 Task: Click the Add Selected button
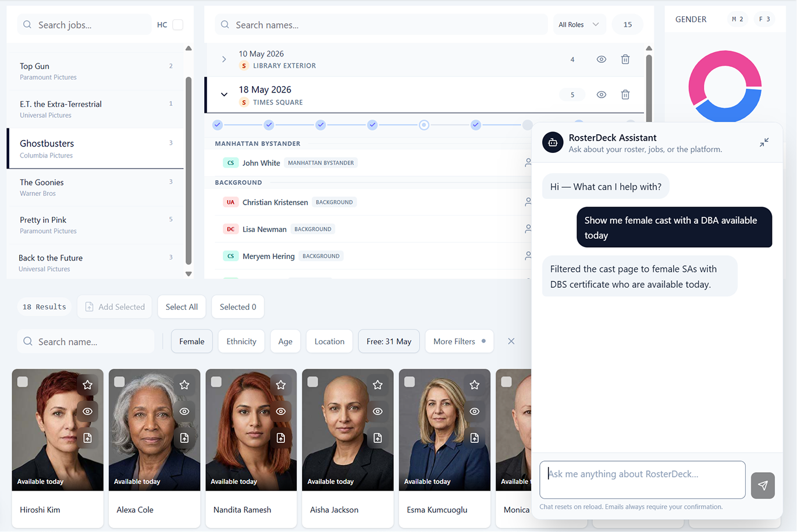click(115, 307)
